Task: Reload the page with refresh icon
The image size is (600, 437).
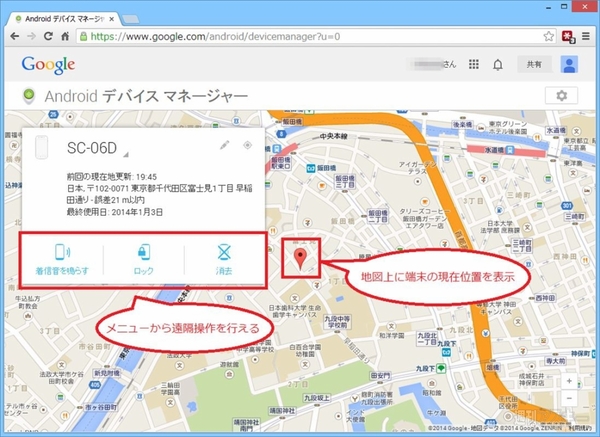Action: point(48,36)
